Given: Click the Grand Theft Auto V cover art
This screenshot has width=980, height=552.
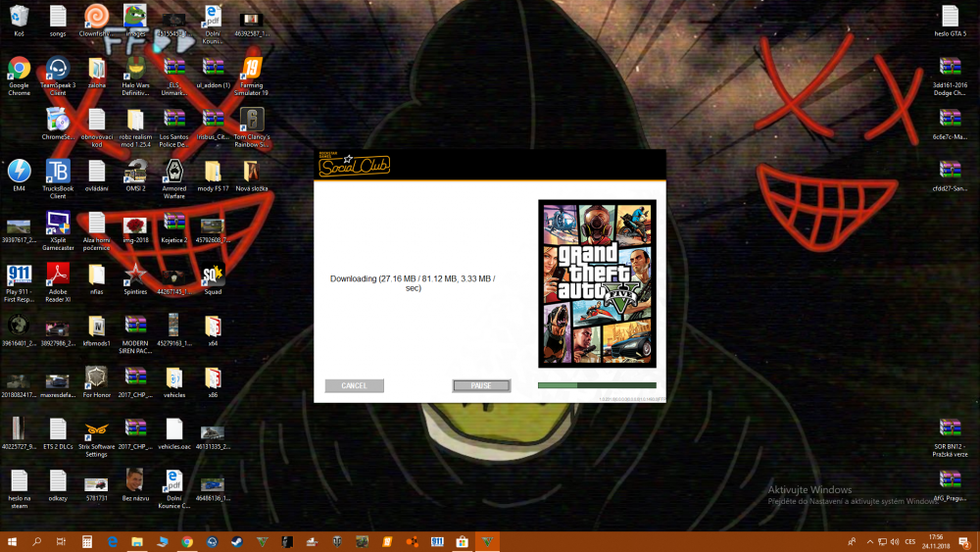Looking at the screenshot, I should point(597,283).
